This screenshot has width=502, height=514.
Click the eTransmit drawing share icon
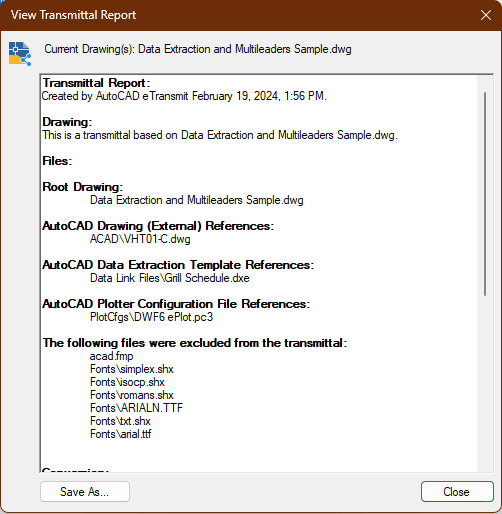tap(20, 53)
